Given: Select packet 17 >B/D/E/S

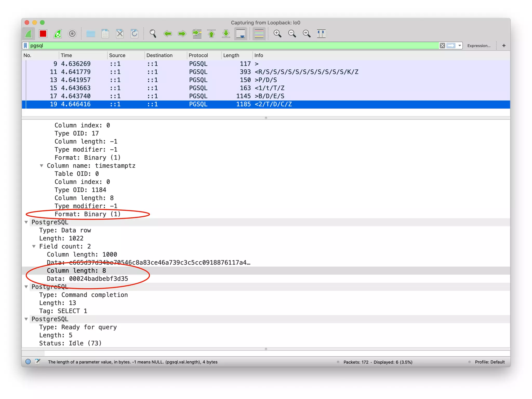Looking at the screenshot, I should pyautogui.click(x=266, y=96).
